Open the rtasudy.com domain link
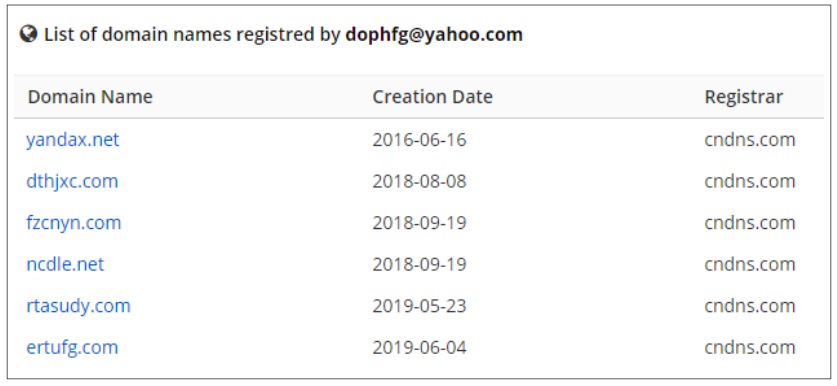This screenshot has height=386, width=837. [x=78, y=306]
